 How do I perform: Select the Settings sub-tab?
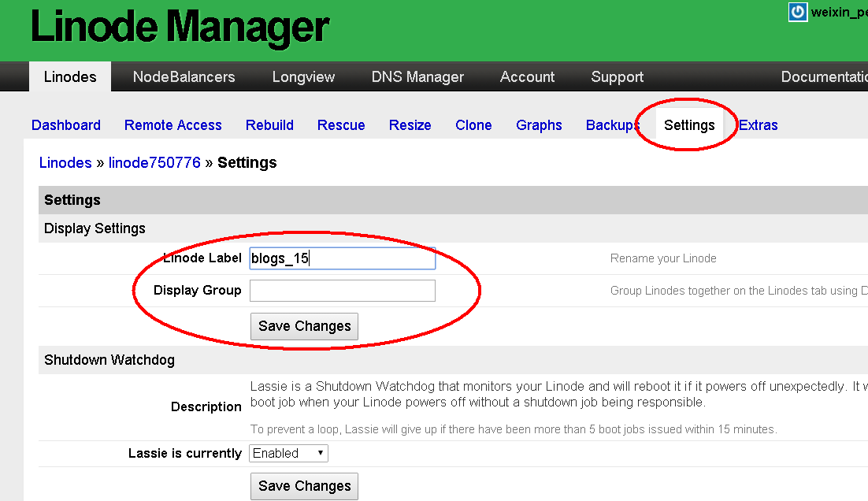pos(689,124)
